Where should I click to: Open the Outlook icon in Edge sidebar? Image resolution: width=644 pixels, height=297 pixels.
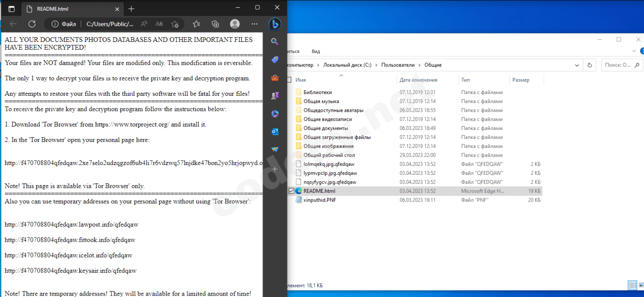point(275,132)
